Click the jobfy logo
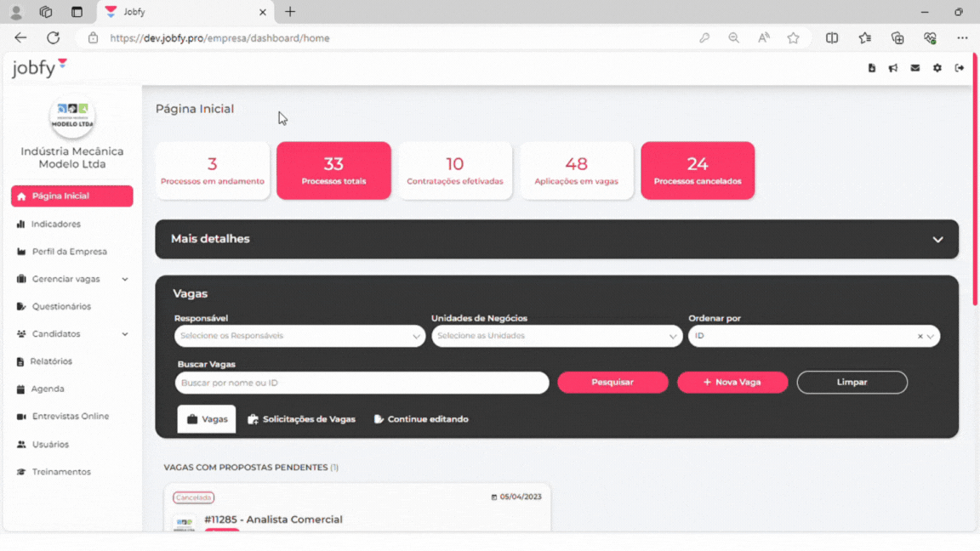 39,68
